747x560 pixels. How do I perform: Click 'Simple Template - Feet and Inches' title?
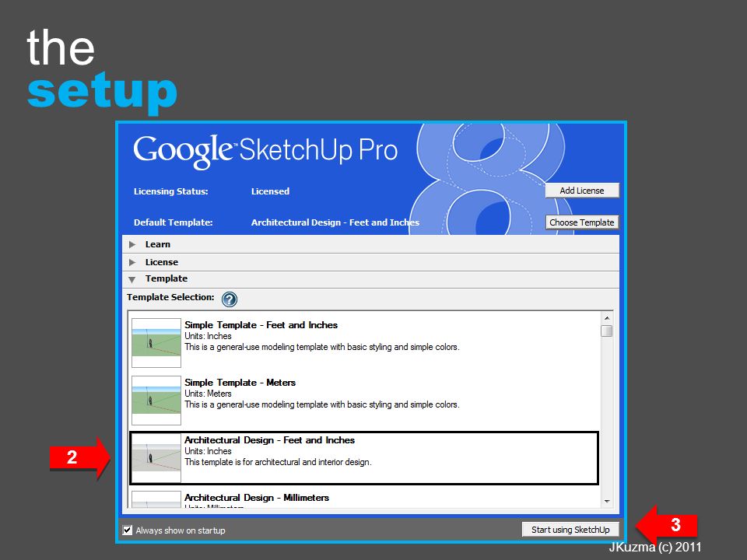pos(261,325)
